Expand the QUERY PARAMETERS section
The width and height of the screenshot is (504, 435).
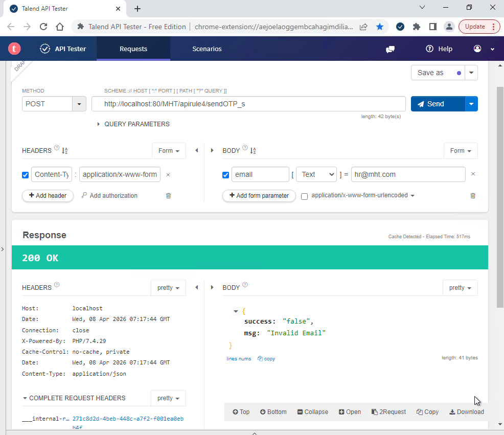[133, 124]
